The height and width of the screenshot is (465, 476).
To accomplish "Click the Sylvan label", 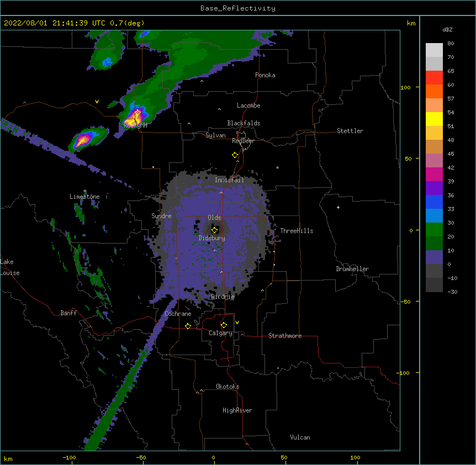I will click(x=215, y=135).
